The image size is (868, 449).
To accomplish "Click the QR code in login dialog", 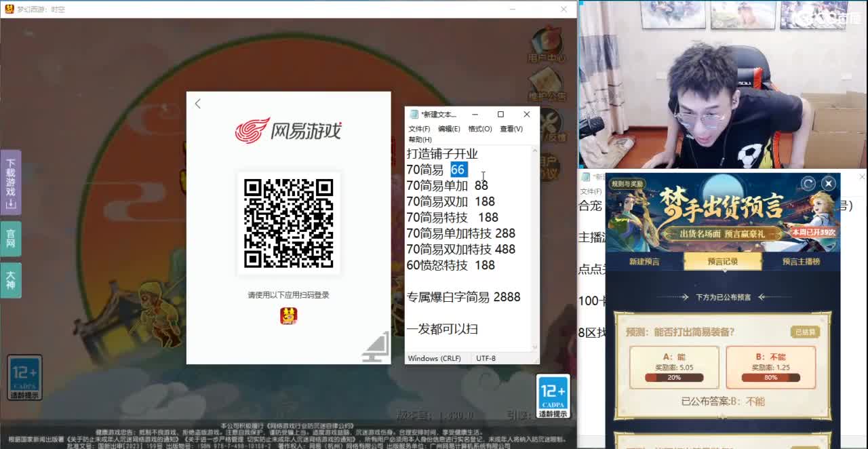I will [x=288, y=223].
